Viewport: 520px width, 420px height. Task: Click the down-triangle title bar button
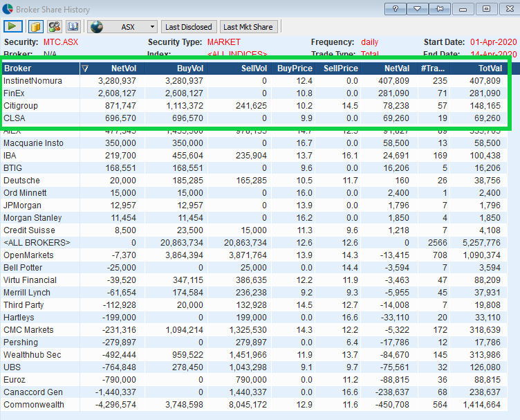point(417,9)
